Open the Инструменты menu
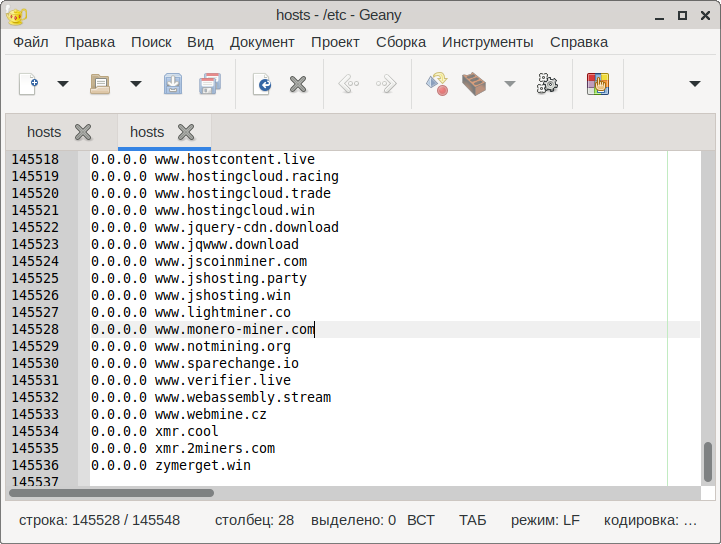The image size is (721, 544). 488,42
